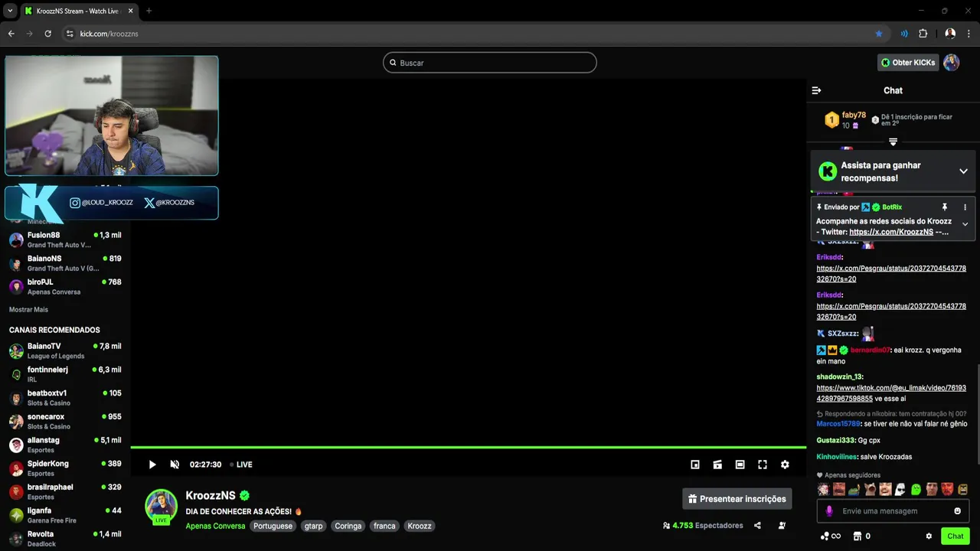
Task: Share the KroozzNS stream
Action: 757,526
